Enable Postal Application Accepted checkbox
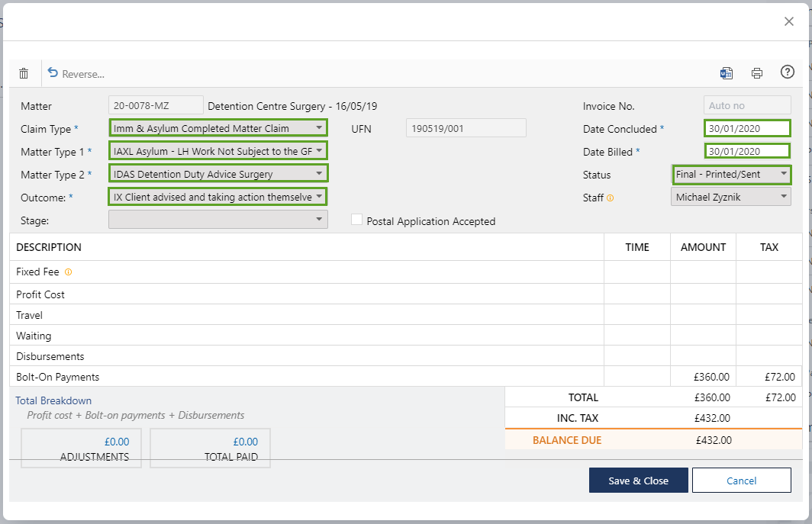This screenshot has height=524, width=812. 356,220
